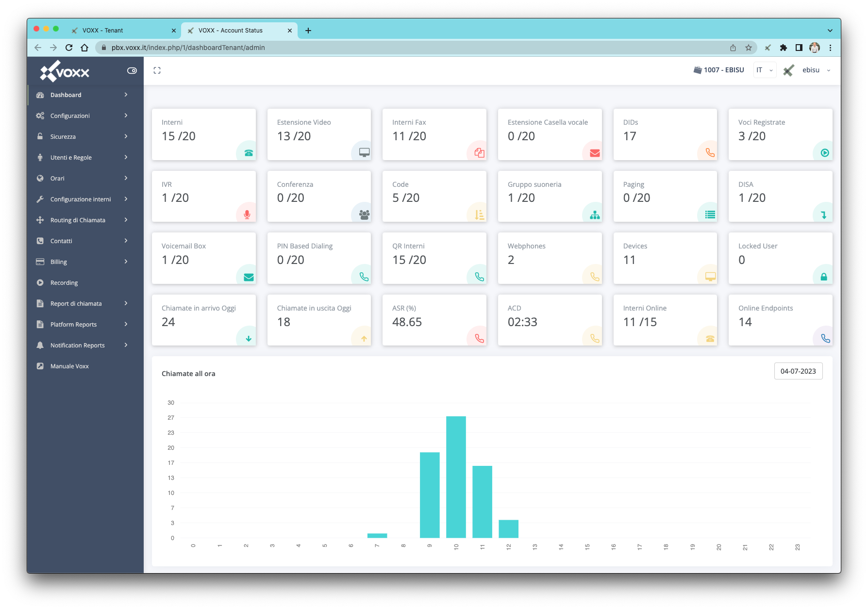Go to browser home page
Screen dimensions: 868x609
(x=84, y=48)
